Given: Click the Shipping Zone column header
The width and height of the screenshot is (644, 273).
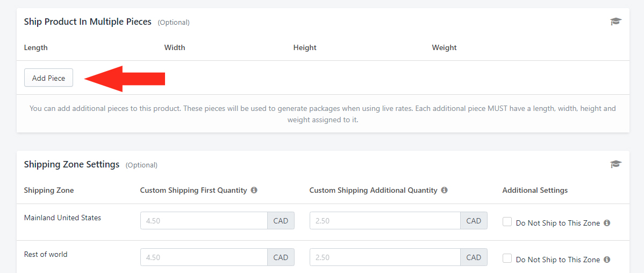Looking at the screenshot, I should [49, 191].
